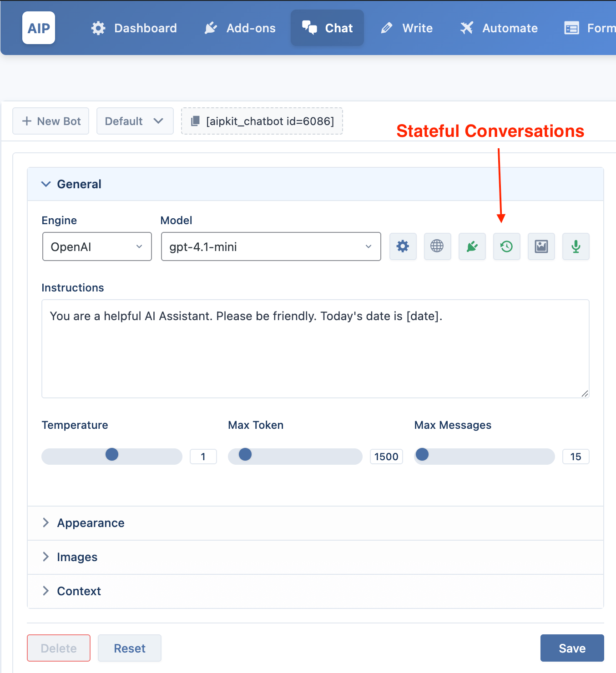Open the Default bot selector dropdown
This screenshot has height=673, width=616.
point(135,121)
